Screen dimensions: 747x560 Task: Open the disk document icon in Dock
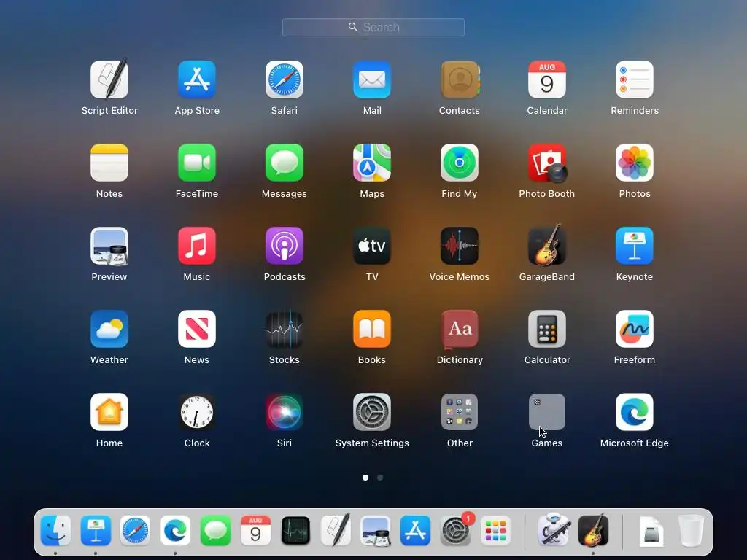click(651, 531)
